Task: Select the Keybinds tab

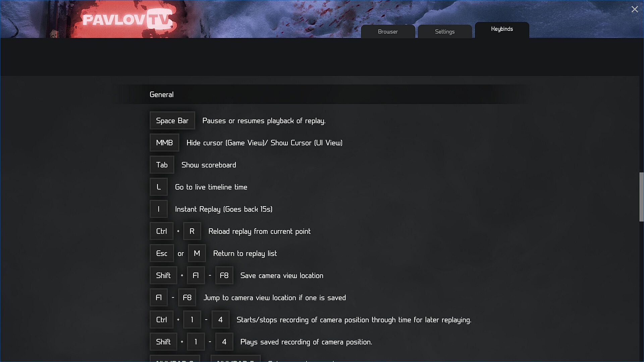Action: pyautogui.click(x=502, y=30)
